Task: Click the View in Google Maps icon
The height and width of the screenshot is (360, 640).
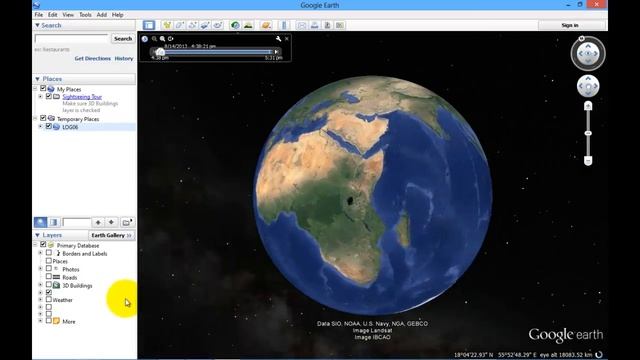Action: pos(340,25)
